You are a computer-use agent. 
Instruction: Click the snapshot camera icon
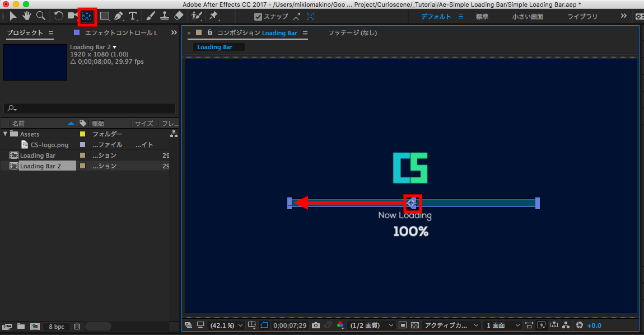coord(316,325)
